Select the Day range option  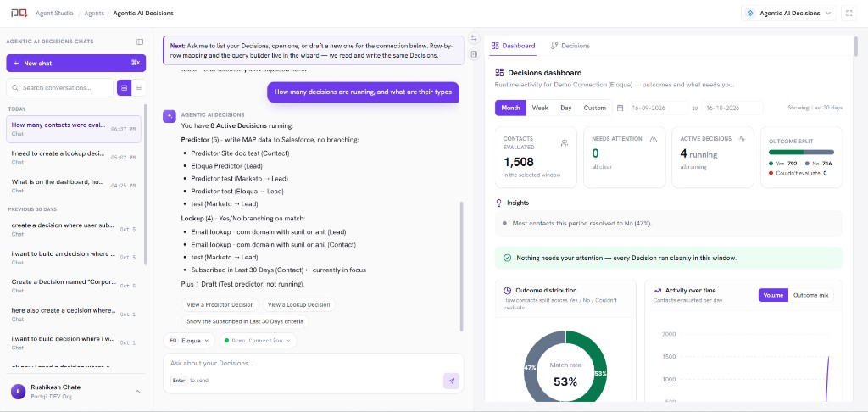pos(565,108)
